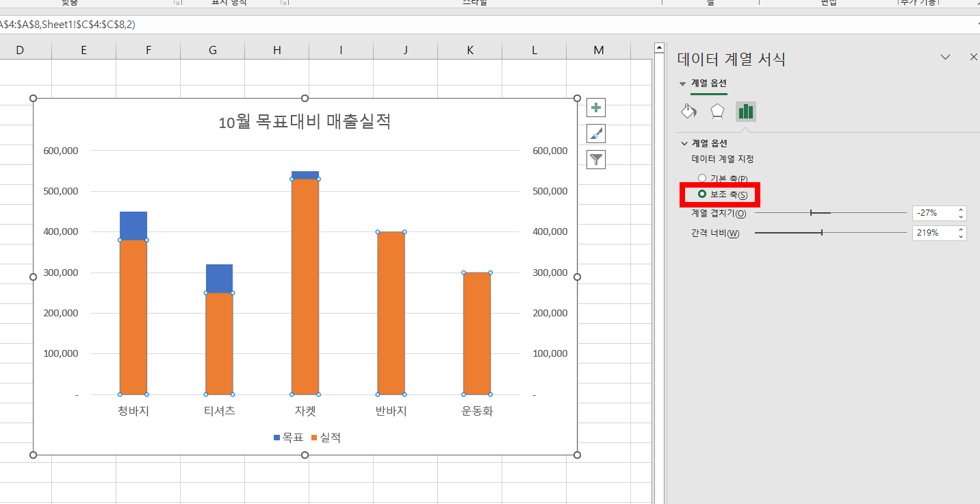The image size is (980, 504).
Task: Increase the 계열 겹치기 value with up arrow
Action: pyautogui.click(x=961, y=210)
